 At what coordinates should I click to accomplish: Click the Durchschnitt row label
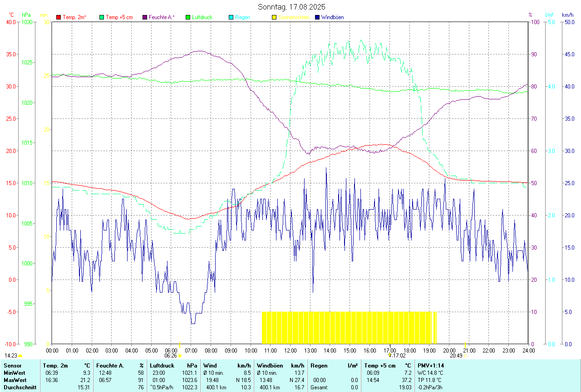[19, 387]
